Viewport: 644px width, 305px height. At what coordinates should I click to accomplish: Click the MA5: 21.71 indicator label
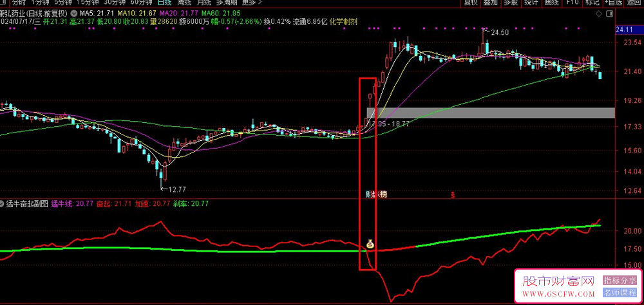(x=96, y=13)
